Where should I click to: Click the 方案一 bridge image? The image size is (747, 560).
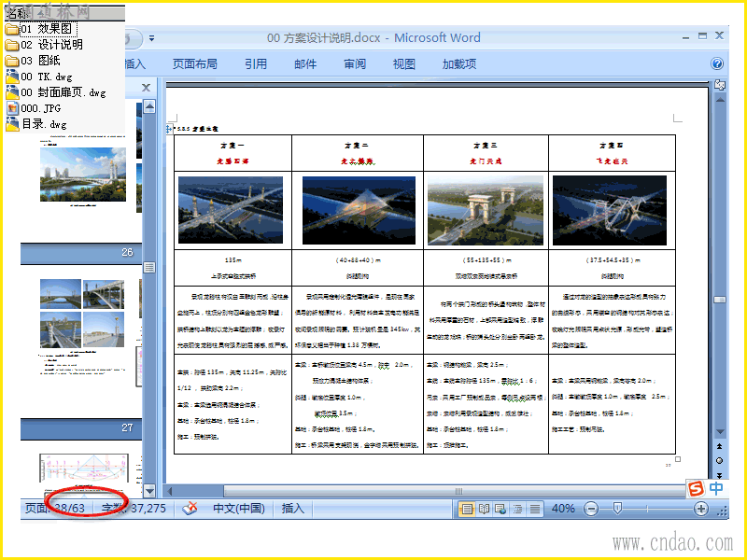tap(231, 210)
